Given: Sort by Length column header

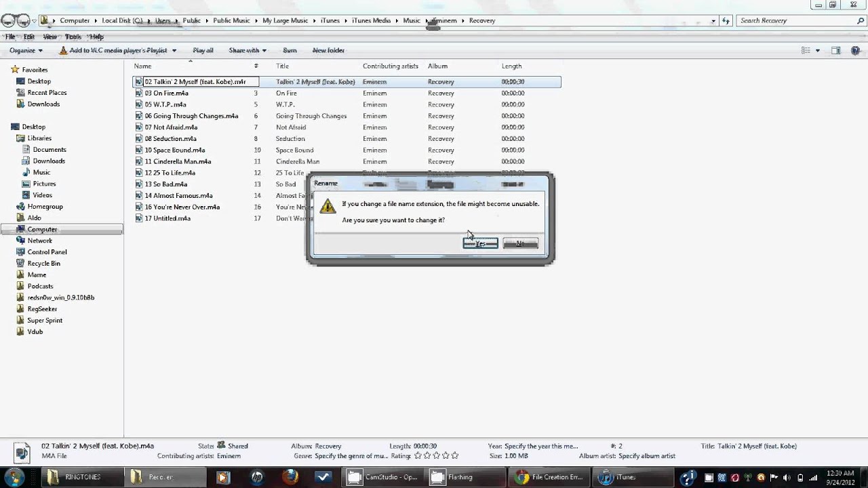Looking at the screenshot, I should tap(511, 66).
